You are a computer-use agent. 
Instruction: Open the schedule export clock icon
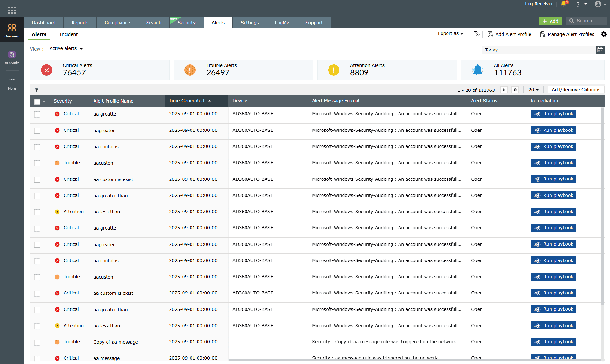tap(476, 34)
